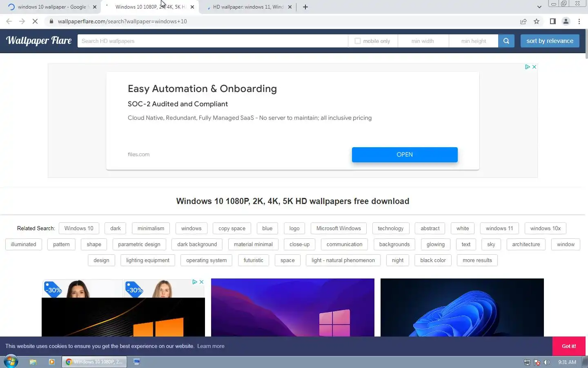Select the black color tag
The image size is (588, 368).
click(433, 260)
